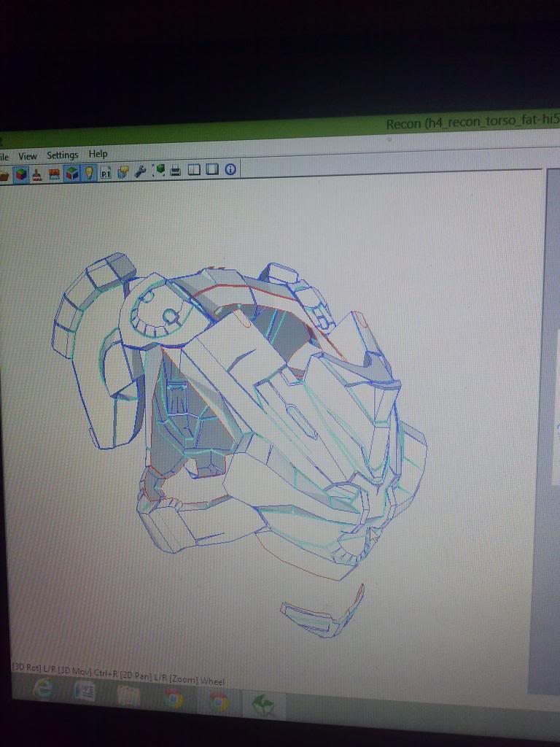Open Internet Explorer from the taskbar
560x747 pixels.
(43, 689)
